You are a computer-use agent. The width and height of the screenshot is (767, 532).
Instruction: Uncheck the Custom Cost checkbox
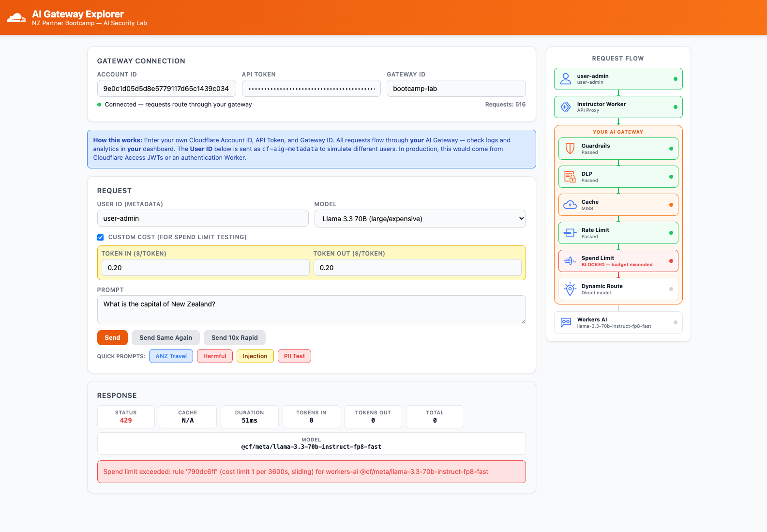(101, 237)
